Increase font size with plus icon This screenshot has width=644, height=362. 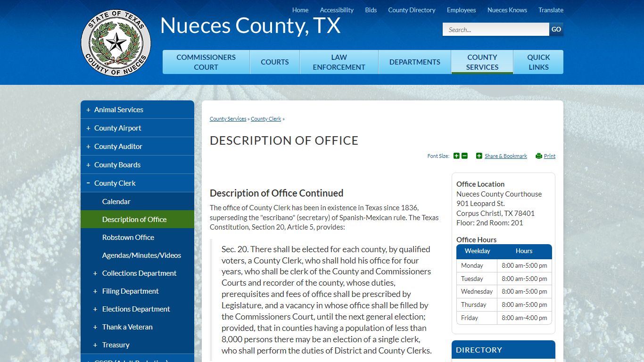click(456, 156)
